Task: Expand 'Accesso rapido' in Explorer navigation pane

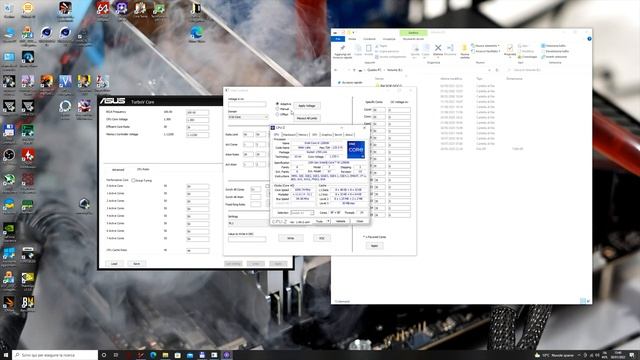Action: [351, 82]
